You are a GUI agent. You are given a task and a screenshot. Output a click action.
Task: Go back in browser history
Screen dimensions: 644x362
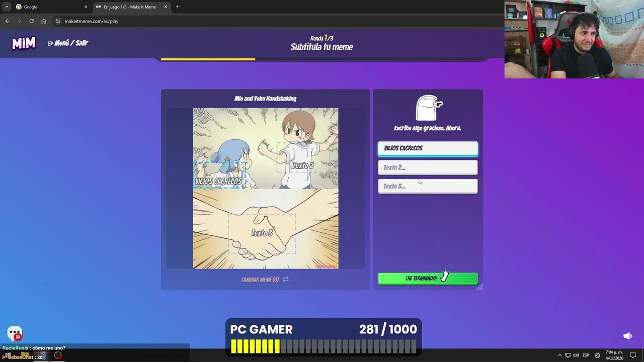point(7,21)
